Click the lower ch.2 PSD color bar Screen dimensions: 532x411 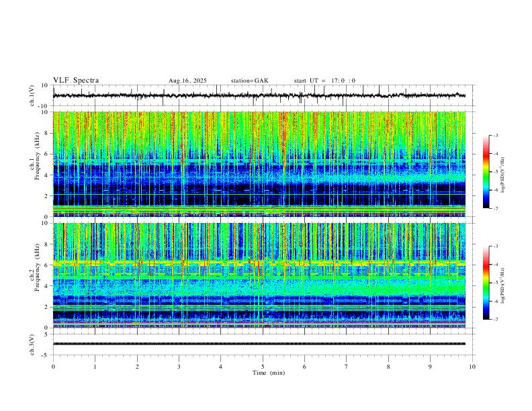tap(486, 283)
